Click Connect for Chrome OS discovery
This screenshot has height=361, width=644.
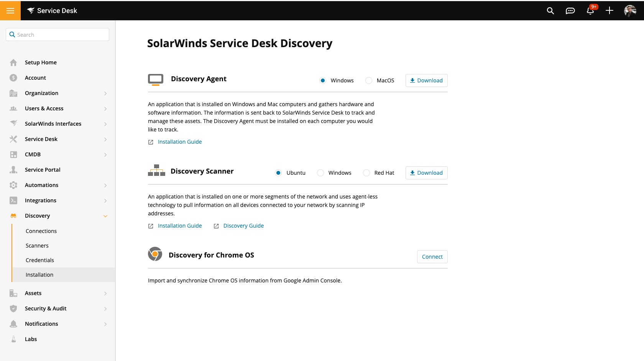[x=432, y=257]
